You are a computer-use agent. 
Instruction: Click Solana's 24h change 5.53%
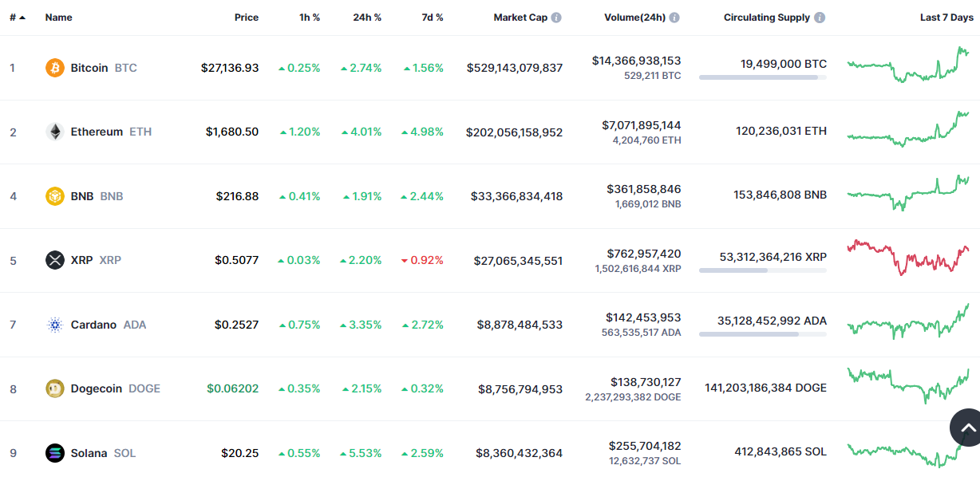coord(361,453)
